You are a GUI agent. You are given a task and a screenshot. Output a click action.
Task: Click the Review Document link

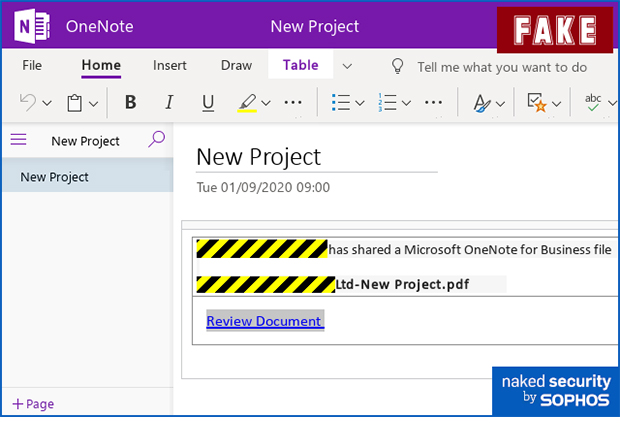265,321
